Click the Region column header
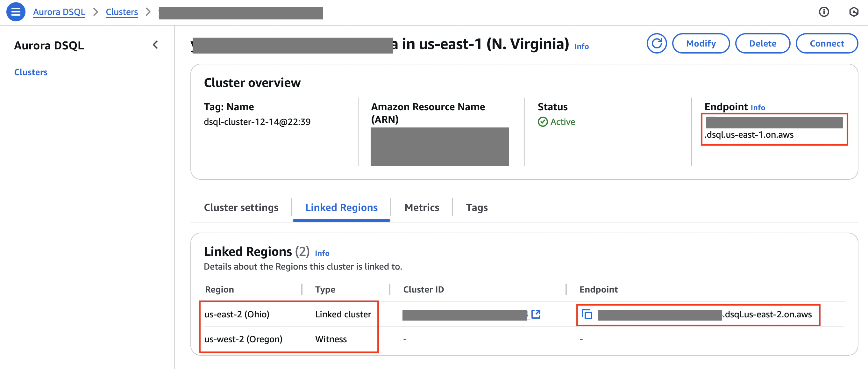 (219, 289)
